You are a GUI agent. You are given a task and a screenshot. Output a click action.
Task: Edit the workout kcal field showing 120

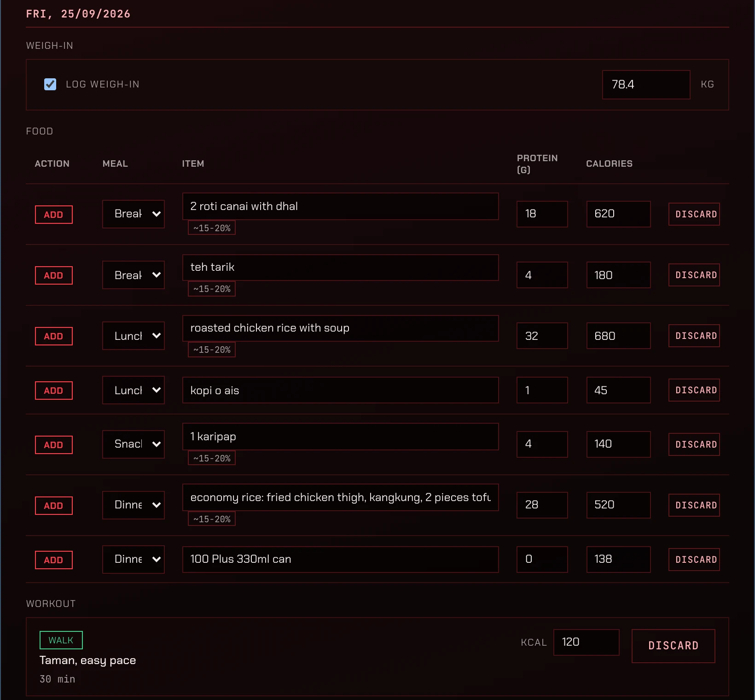pos(586,642)
